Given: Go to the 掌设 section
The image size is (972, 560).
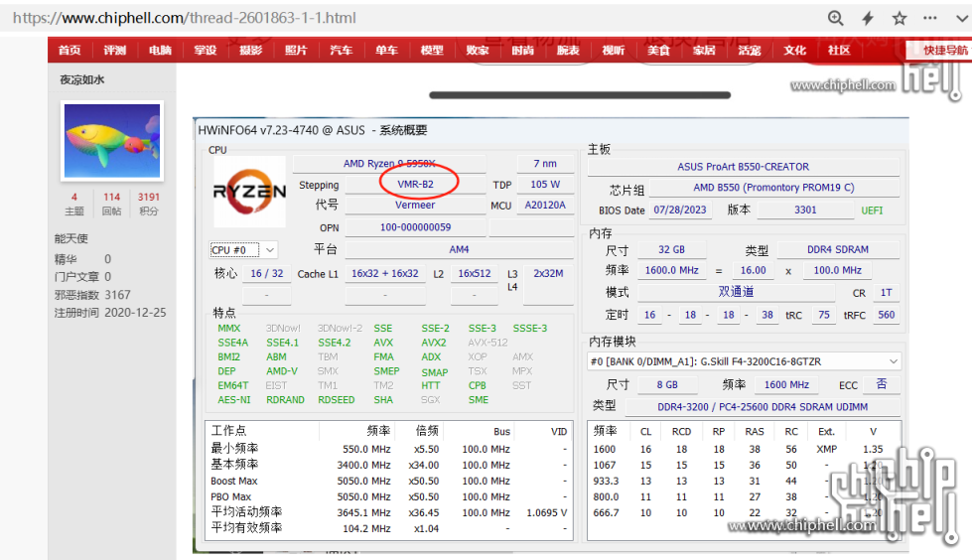Looking at the screenshot, I should (206, 51).
